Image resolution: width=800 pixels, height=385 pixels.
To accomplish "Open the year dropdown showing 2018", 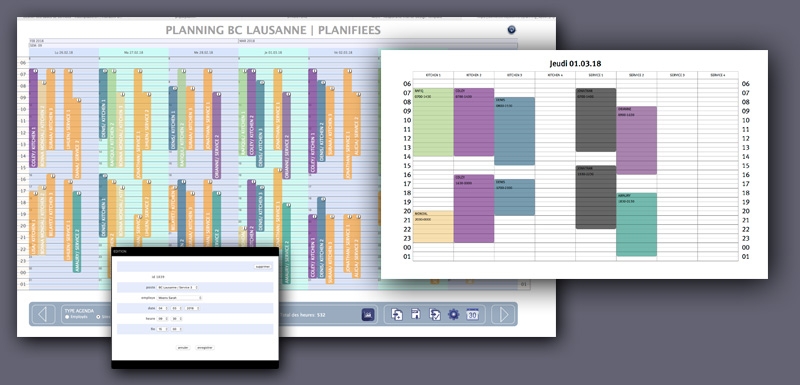I will [x=192, y=308].
